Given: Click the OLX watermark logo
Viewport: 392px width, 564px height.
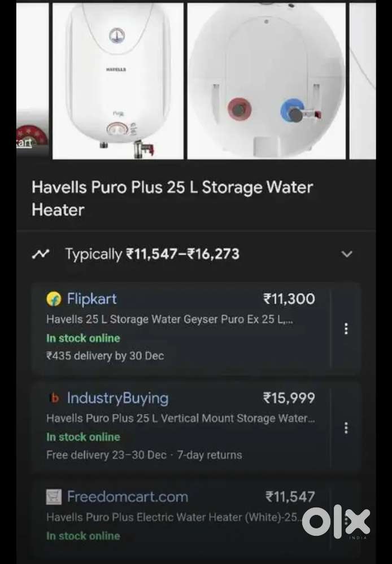Looking at the screenshot, I should pos(336,522).
